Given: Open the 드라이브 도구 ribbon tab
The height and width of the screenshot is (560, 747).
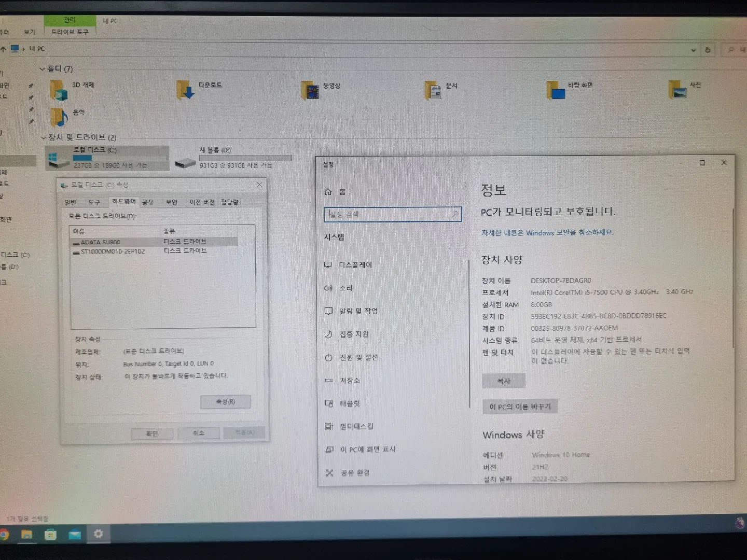Looking at the screenshot, I should point(70,32).
